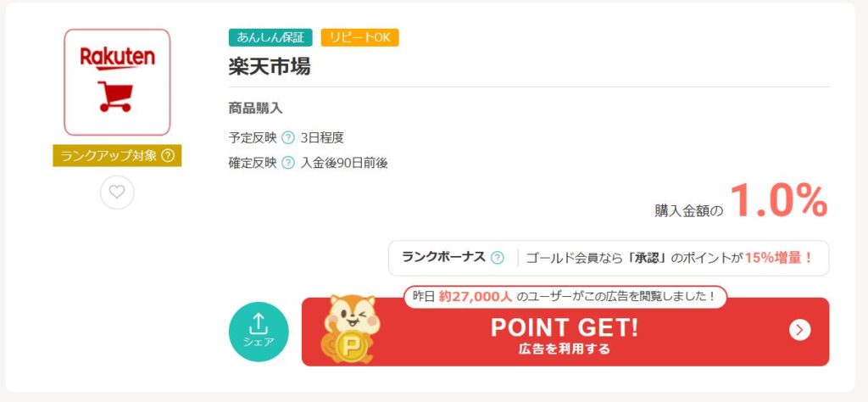Click the red shopping cart icon
Screen dimensions: 868x402
115,97
